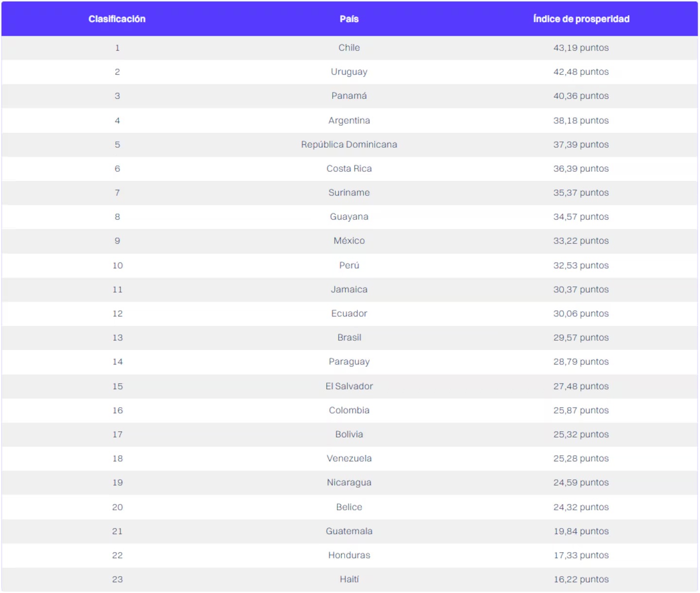The width and height of the screenshot is (700, 593).
Task: Click the País column header
Action: 349,19
